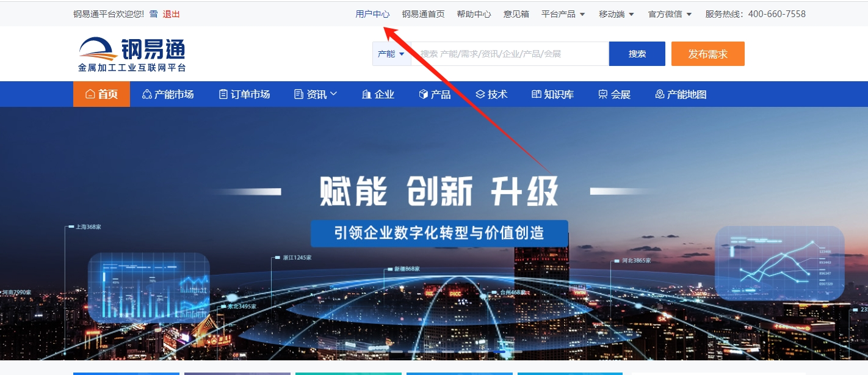
Task: Click the home icon on 首页 tab
Action: (90, 95)
